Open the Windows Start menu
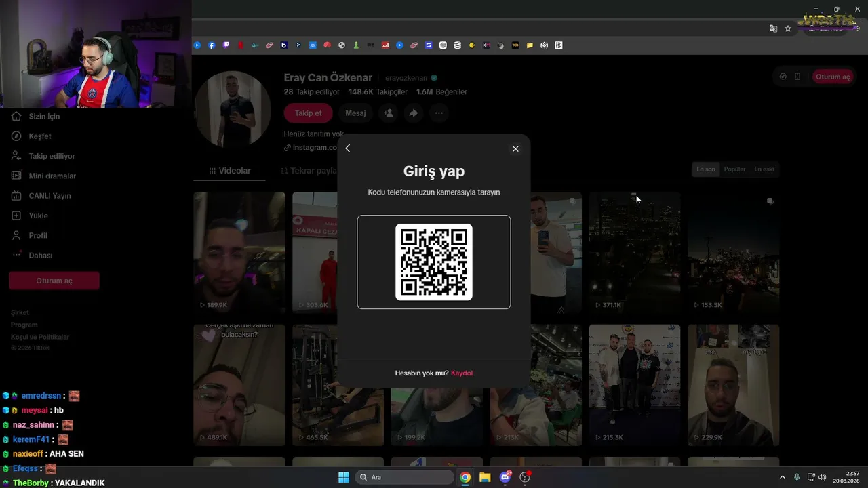Viewport: 868px width, 488px height. pos(344,477)
